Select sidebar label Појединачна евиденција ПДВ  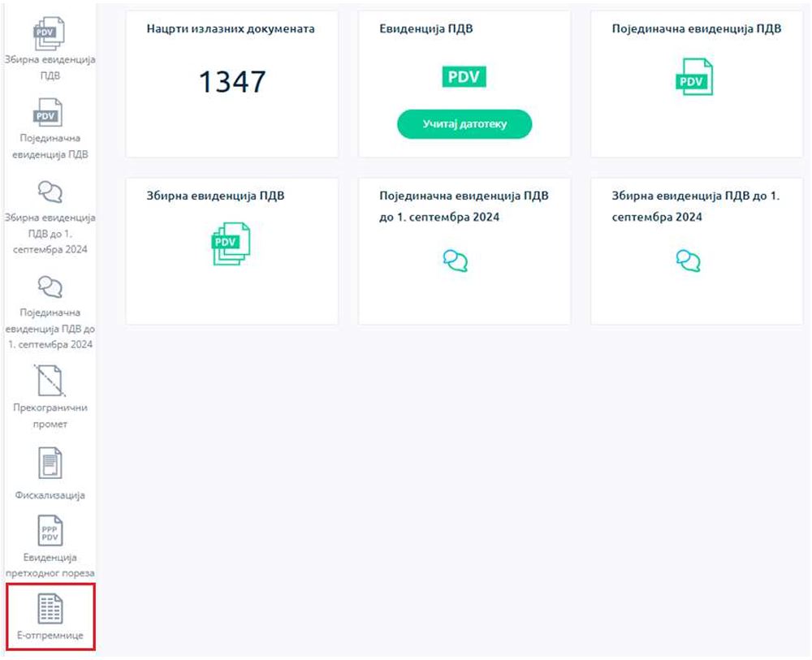click(50, 146)
